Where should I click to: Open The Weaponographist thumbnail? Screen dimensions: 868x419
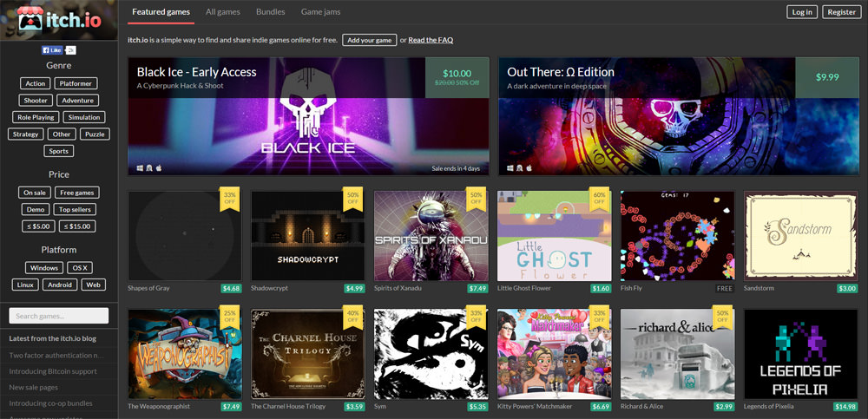[x=185, y=354]
